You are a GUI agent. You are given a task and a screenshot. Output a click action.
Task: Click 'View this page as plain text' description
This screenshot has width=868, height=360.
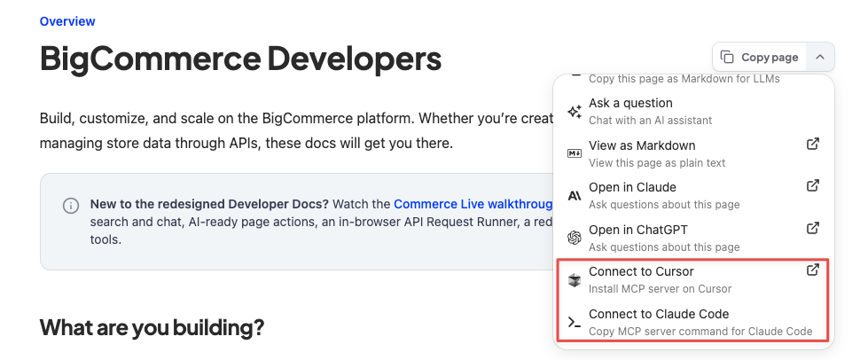coord(657,163)
